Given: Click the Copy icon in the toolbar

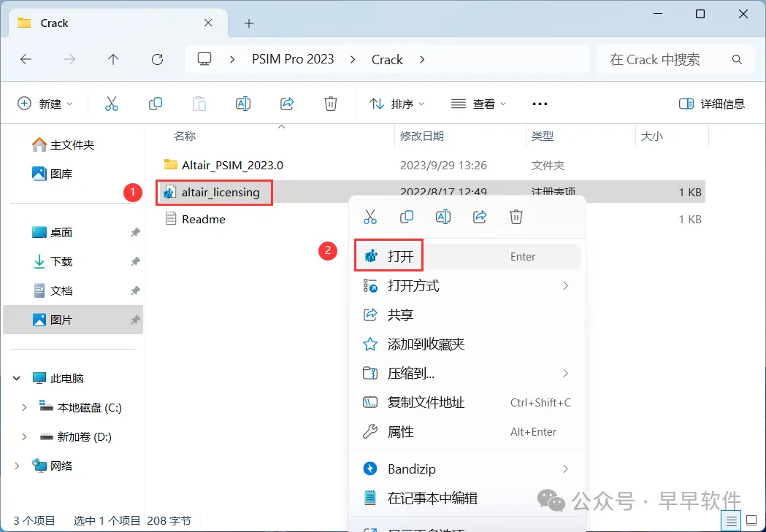Looking at the screenshot, I should click(156, 104).
